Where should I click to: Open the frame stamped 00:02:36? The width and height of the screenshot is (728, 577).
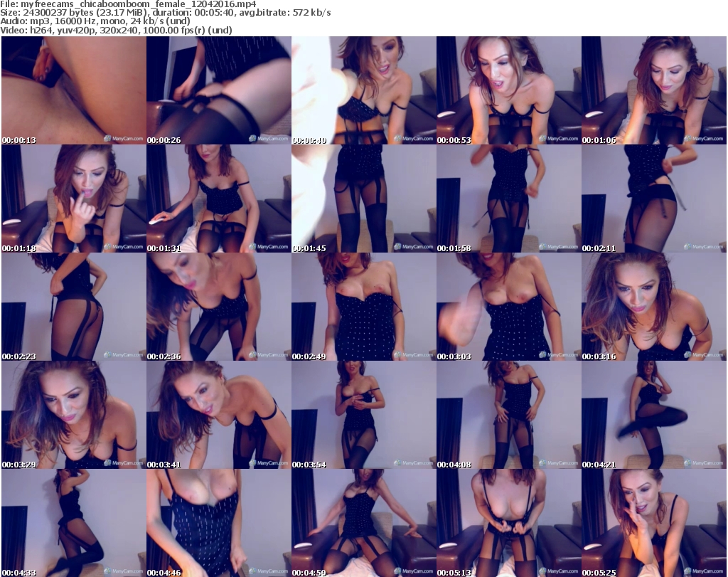[219, 307]
